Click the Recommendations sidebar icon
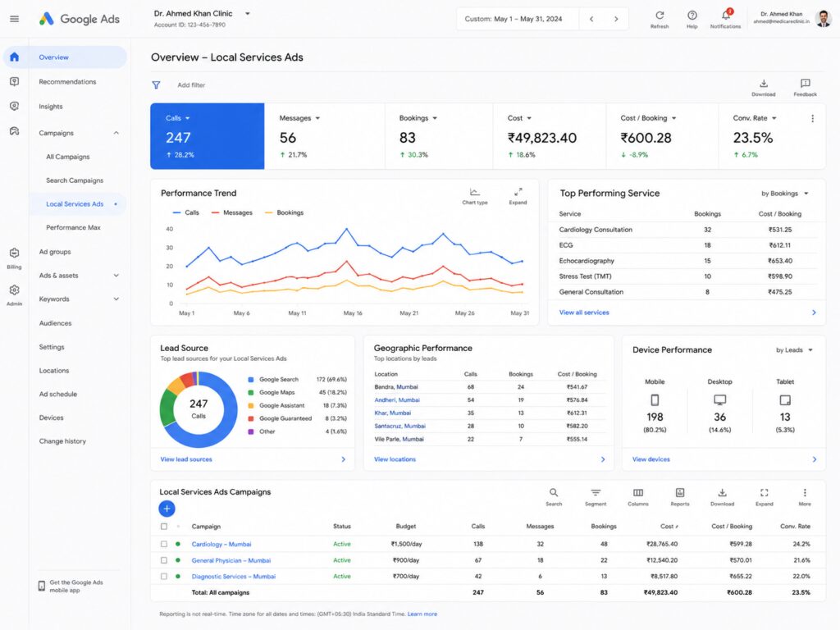Viewport: 840px width, 630px height. [x=15, y=81]
